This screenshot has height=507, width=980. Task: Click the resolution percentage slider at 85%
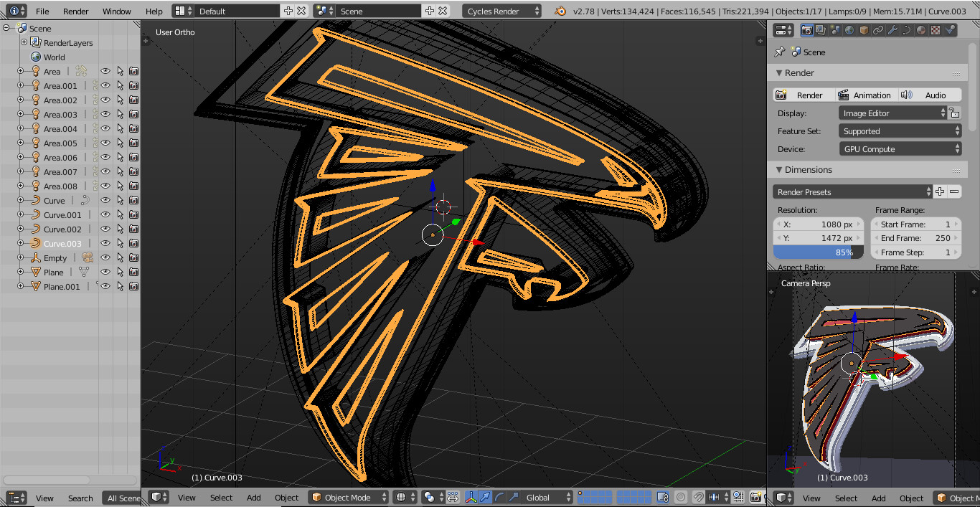818,252
